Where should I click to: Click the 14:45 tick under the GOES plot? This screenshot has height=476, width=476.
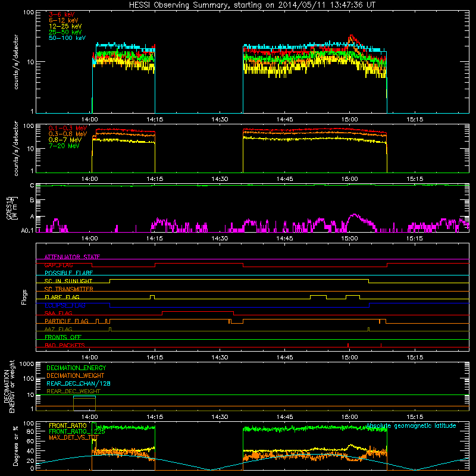pyautogui.click(x=285, y=239)
